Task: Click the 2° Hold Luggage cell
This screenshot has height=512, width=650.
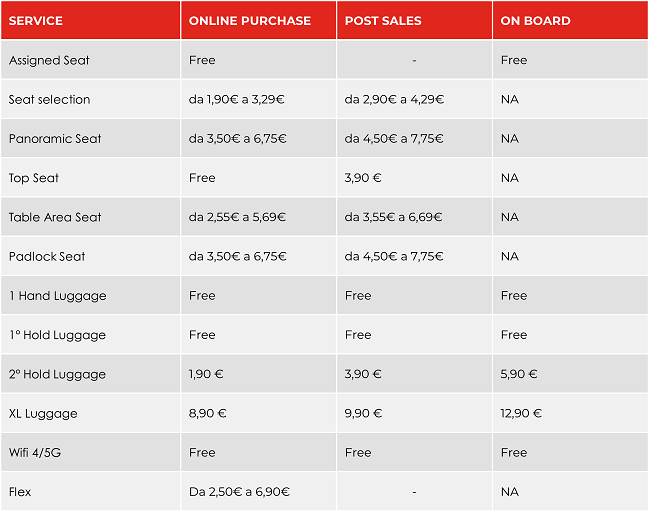Action: pyautogui.click(x=57, y=374)
